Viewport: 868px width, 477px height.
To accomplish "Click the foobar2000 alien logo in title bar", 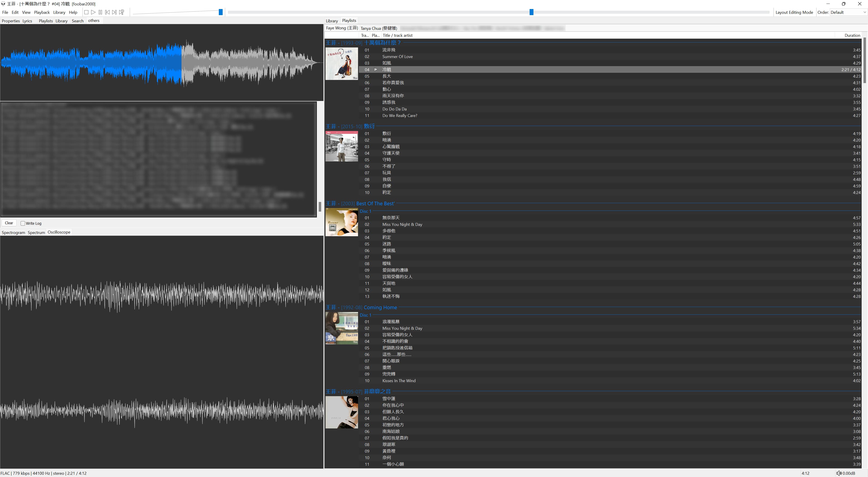I will pyautogui.click(x=3, y=4).
